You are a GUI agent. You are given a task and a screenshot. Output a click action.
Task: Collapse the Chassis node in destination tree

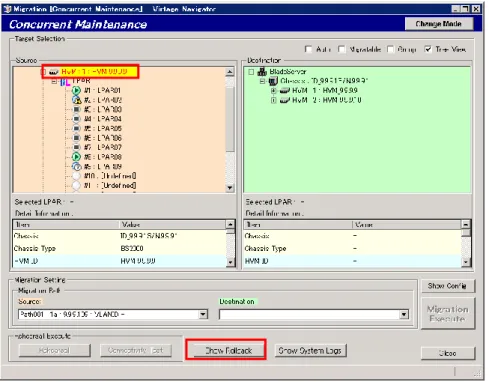(263, 81)
